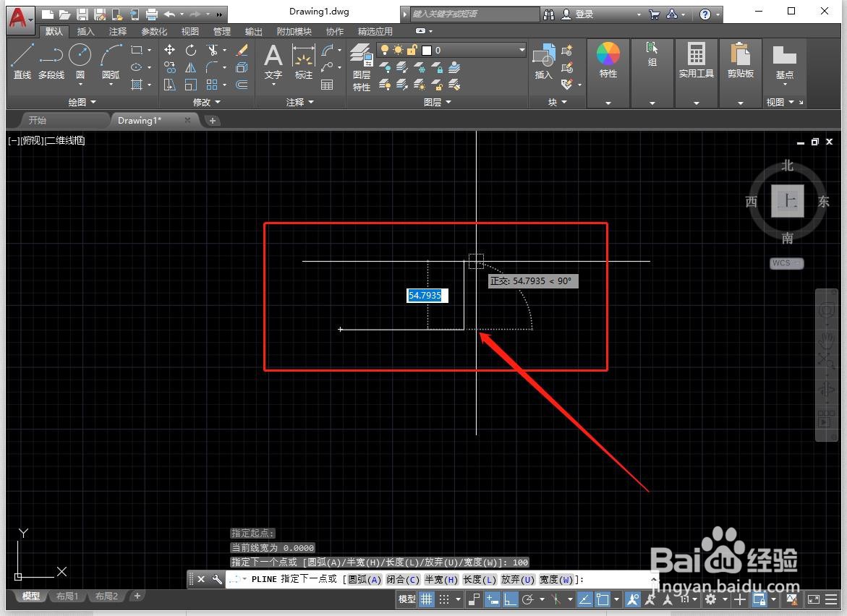Image resolution: width=847 pixels, height=616 pixels.
Task: Toggle infer constraints icon in status bar
Action: (x=474, y=599)
